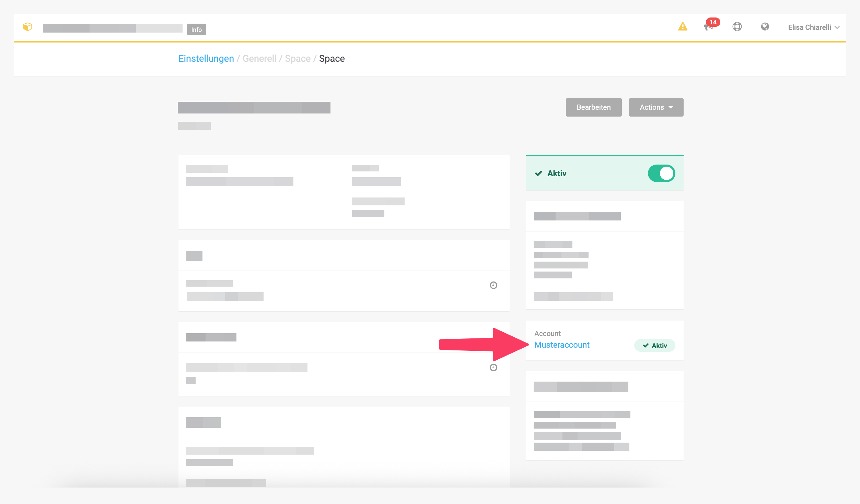The image size is (860, 504).
Task: Click the green checkmark beside Aktiv
Action: pos(538,173)
